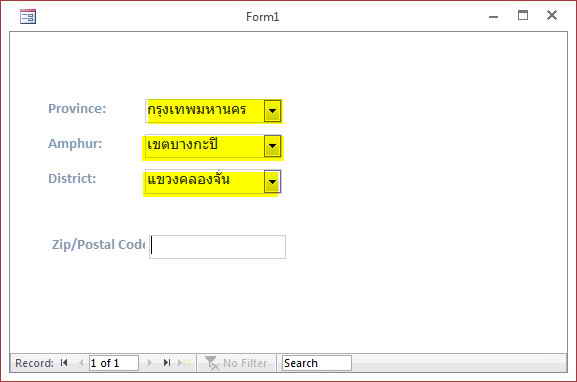
Task: Close the Form1 window
Action: coord(552,15)
